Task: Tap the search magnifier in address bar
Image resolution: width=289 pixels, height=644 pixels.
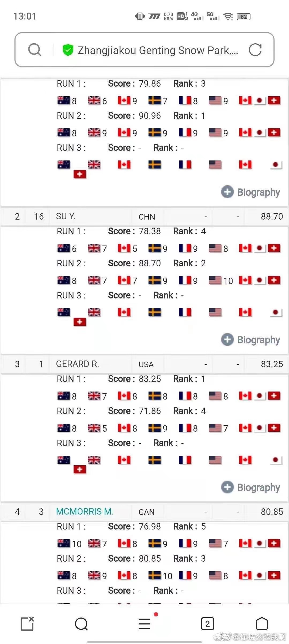Action: tap(35, 50)
